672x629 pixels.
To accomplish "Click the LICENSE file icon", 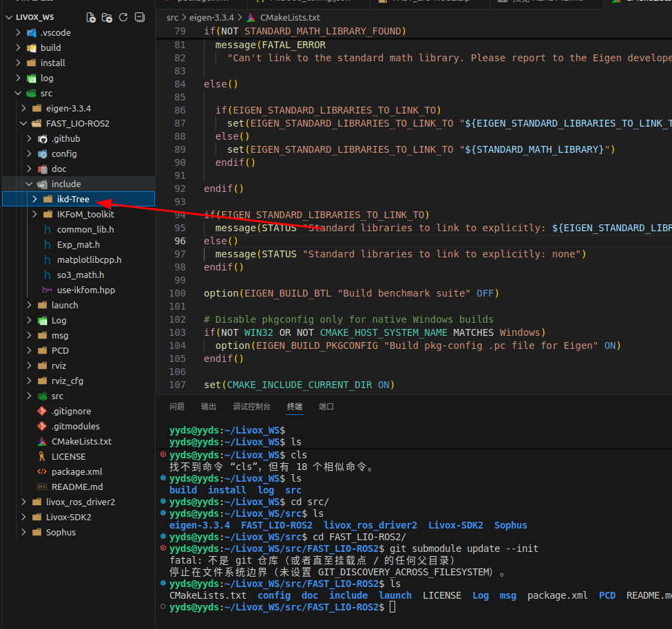I will point(42,457).
